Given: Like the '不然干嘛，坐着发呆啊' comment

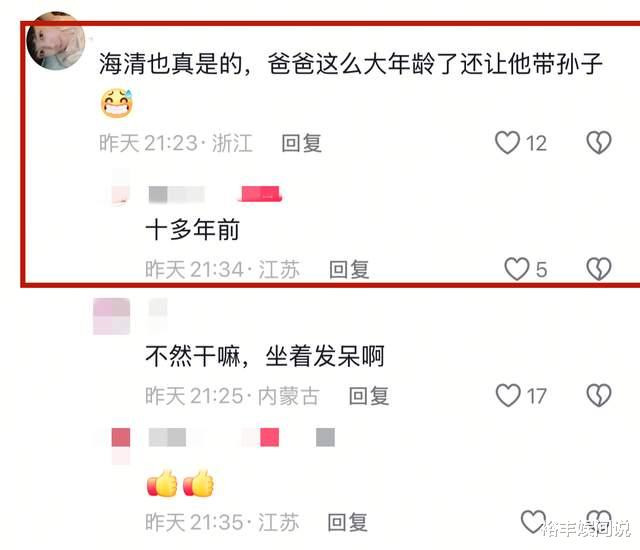Looking at the screenshot, I should click(x=508, y=395).
